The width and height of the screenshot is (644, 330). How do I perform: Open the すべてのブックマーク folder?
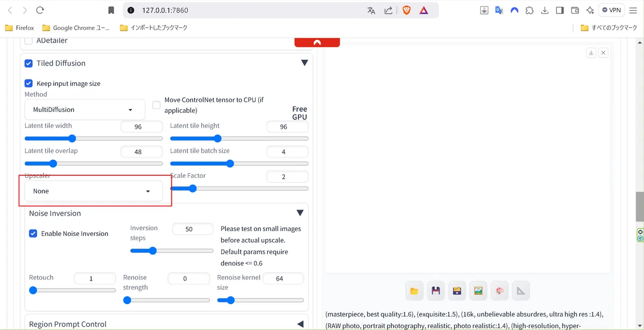pyautogui.click(x=609, y=28)
